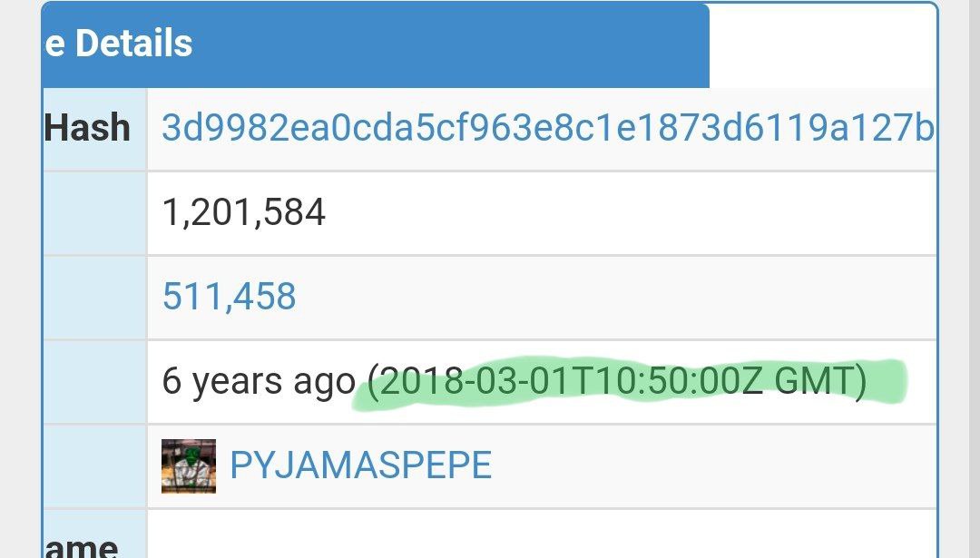Image resolution: width=980 pixels, height=558 pixels.
Task: Click the partially visible 'ame' label
Action: coord(82,546)
